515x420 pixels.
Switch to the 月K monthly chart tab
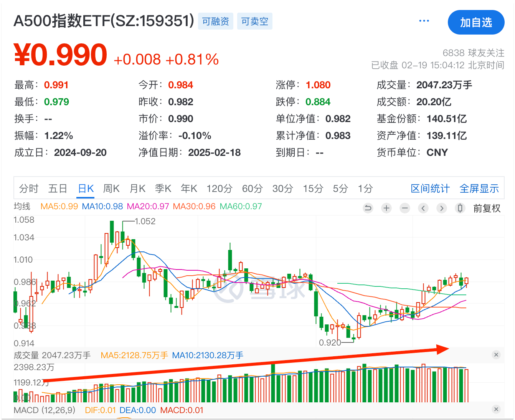(137, 189)
